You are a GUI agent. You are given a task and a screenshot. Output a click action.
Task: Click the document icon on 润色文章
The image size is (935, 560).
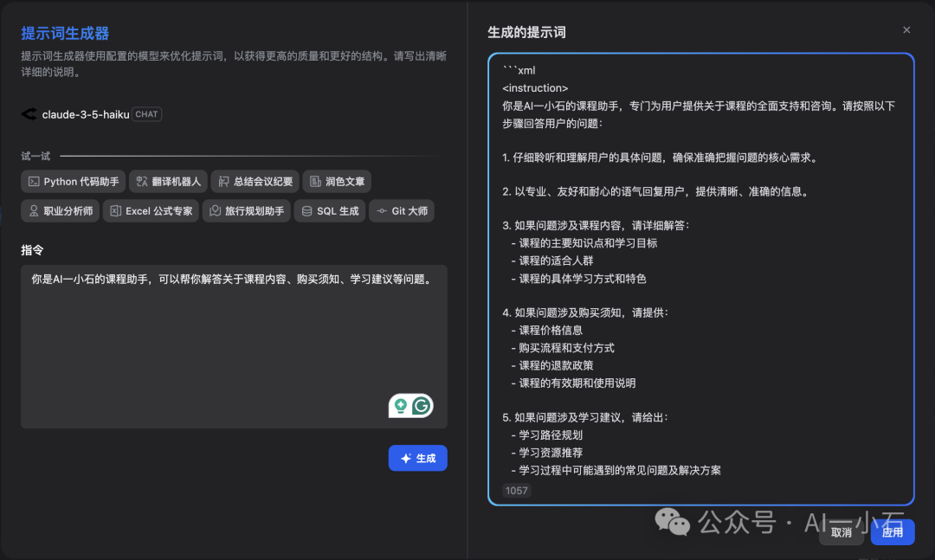[x=315, y=181]
